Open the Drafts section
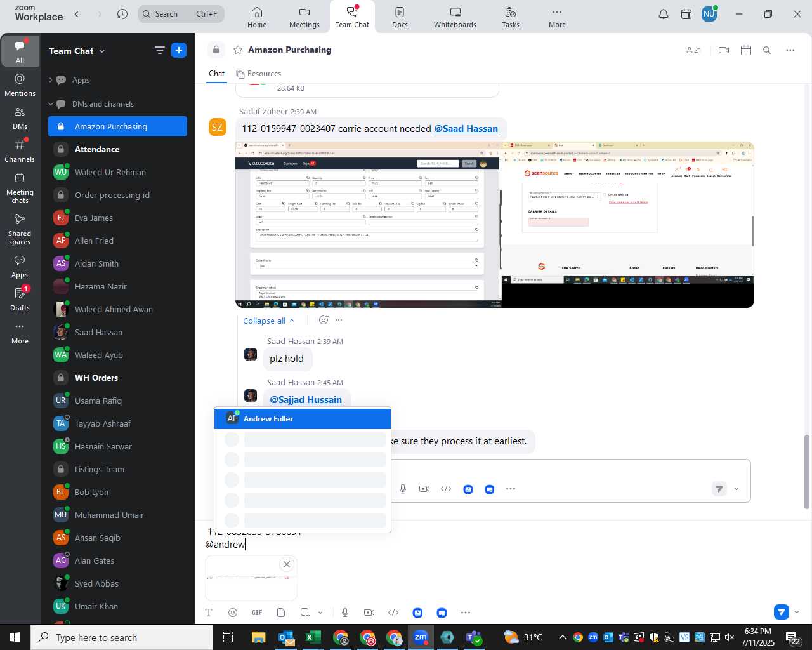 click(20, 299)
